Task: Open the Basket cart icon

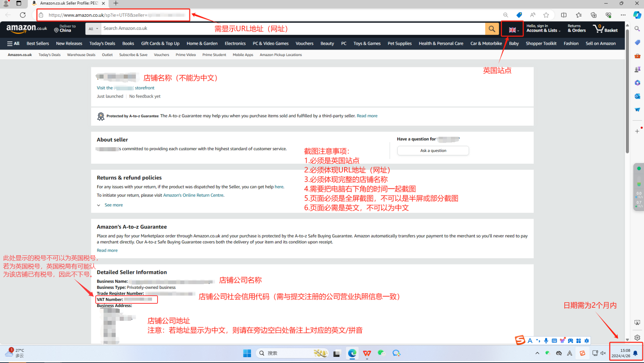Action: (605, 29)
